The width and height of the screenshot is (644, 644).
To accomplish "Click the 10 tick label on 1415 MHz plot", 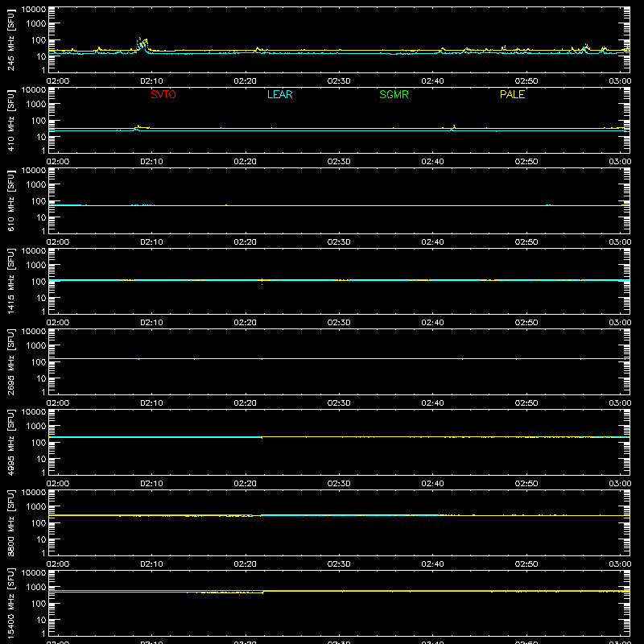I will tap(41, 298).
